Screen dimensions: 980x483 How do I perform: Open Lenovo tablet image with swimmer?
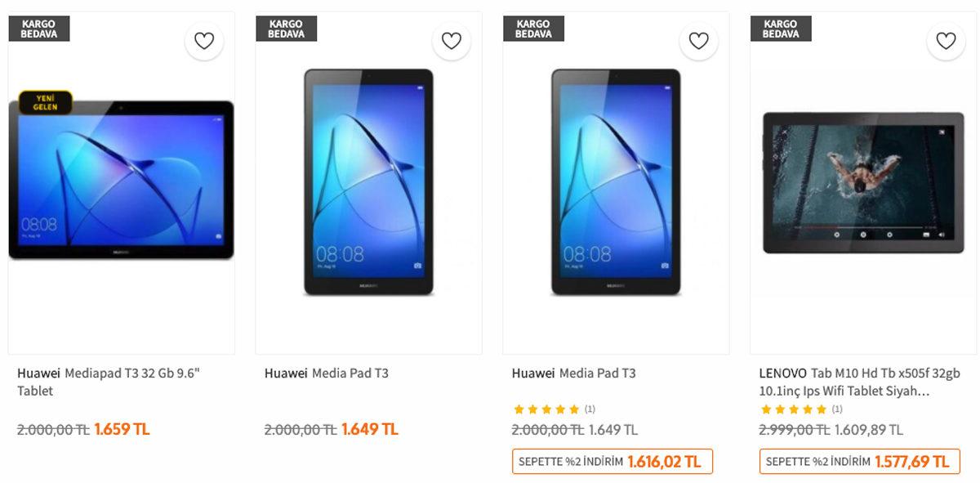coord(863,182)
